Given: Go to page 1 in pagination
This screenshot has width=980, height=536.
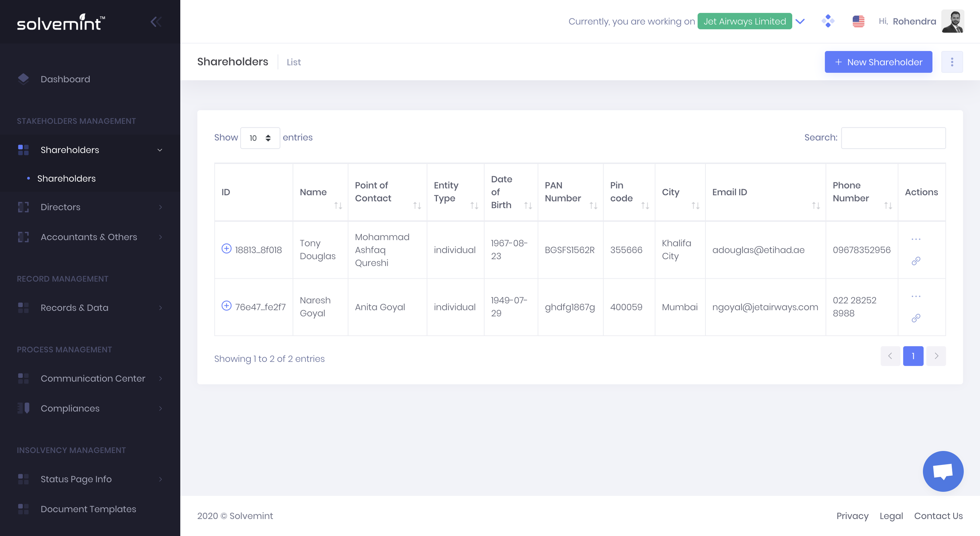Looking at the screenshot, I should [x=913, y=356].
